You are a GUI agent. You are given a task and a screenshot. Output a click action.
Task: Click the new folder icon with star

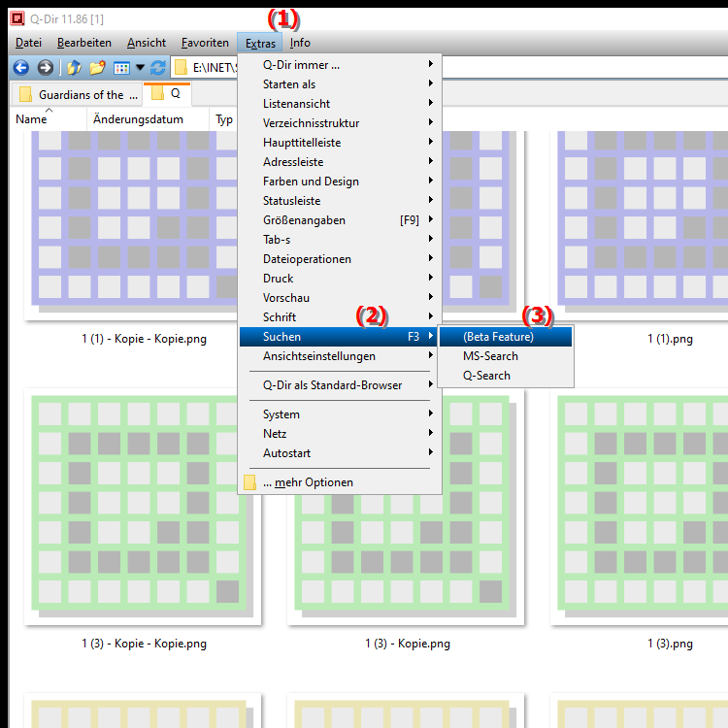(x=97, y=68)
